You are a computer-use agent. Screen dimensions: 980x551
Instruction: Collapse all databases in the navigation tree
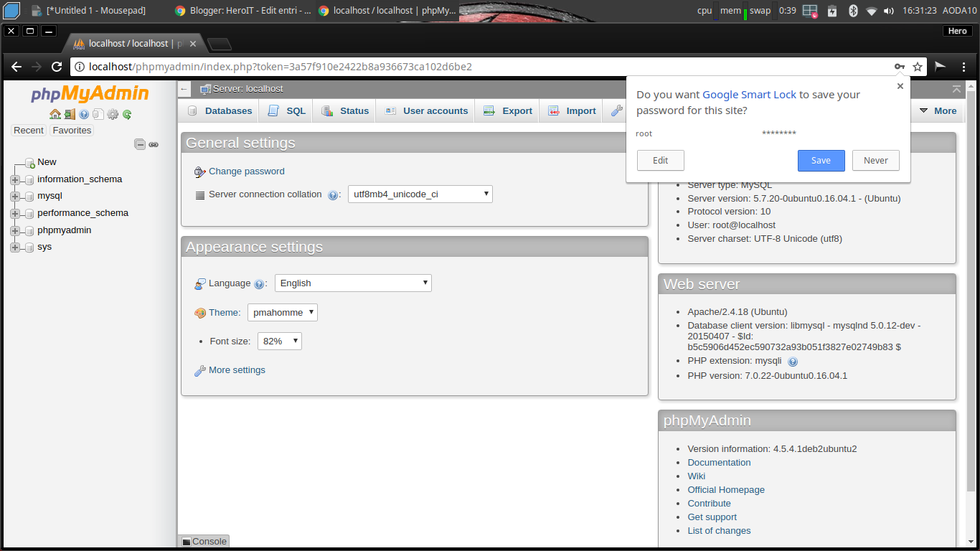pos(140,144)
